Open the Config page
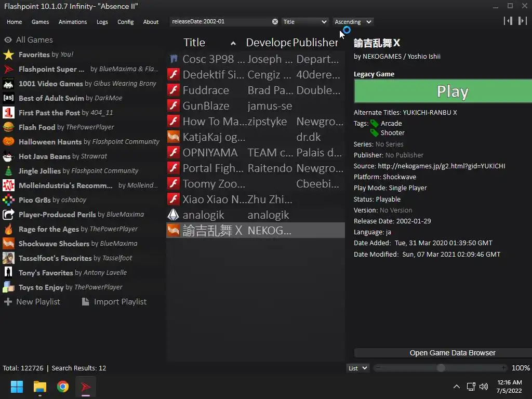 [x=126, y=22]
